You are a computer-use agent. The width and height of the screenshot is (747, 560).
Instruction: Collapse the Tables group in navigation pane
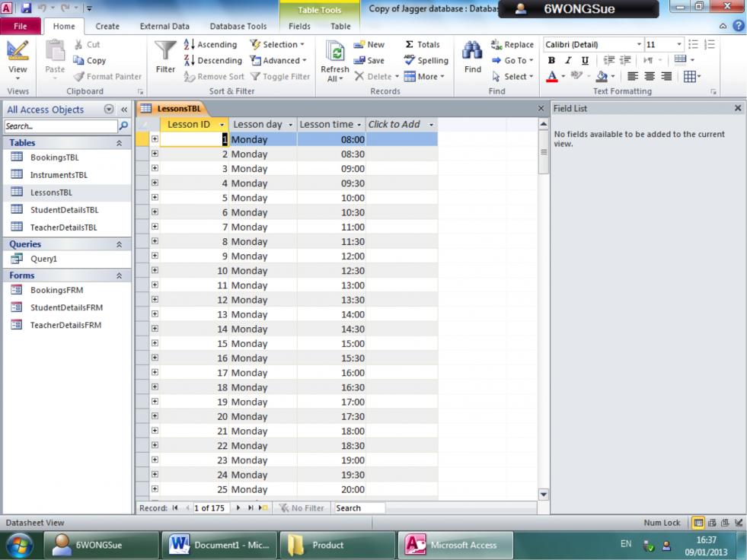[x=119, y=143]
